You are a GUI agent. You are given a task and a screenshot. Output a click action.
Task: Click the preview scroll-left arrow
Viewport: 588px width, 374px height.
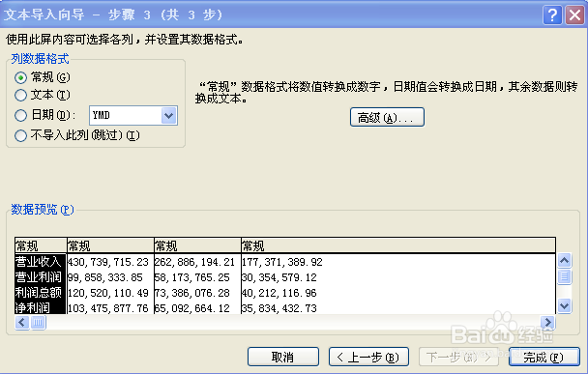22,322
